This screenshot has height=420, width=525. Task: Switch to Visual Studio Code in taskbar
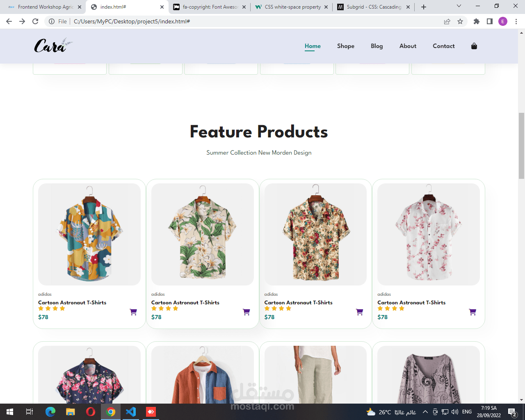131,412
